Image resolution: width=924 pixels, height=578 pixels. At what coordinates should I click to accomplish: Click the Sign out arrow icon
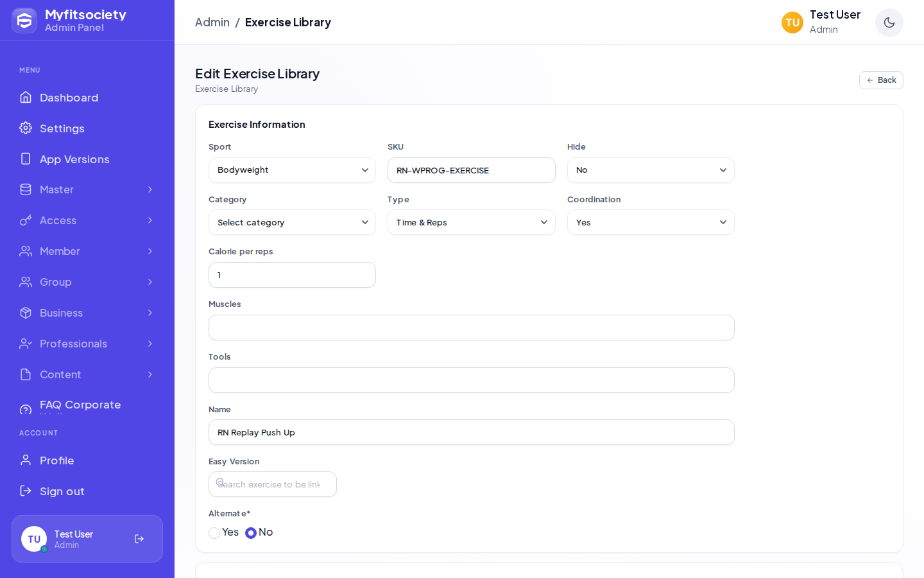click(x=26, y=491)
